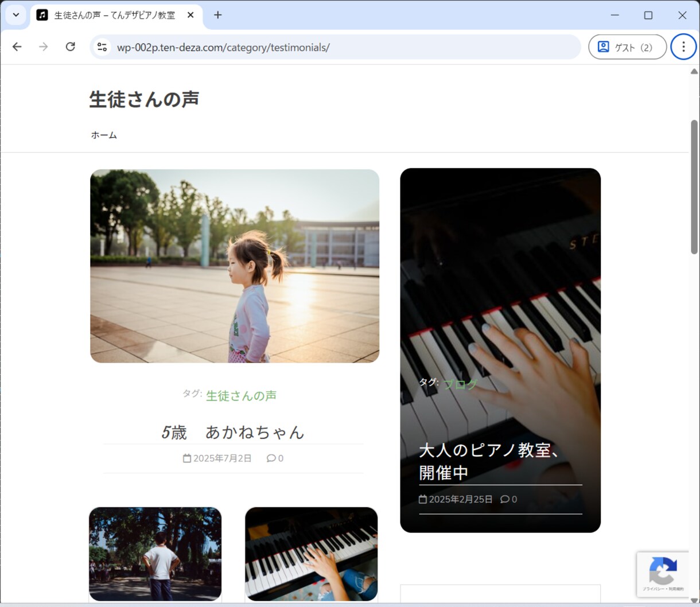Viewport: 700px width, 607px height.
Task: Open the hand on piano keyboard thumbnail
Action: pos(311,554)
